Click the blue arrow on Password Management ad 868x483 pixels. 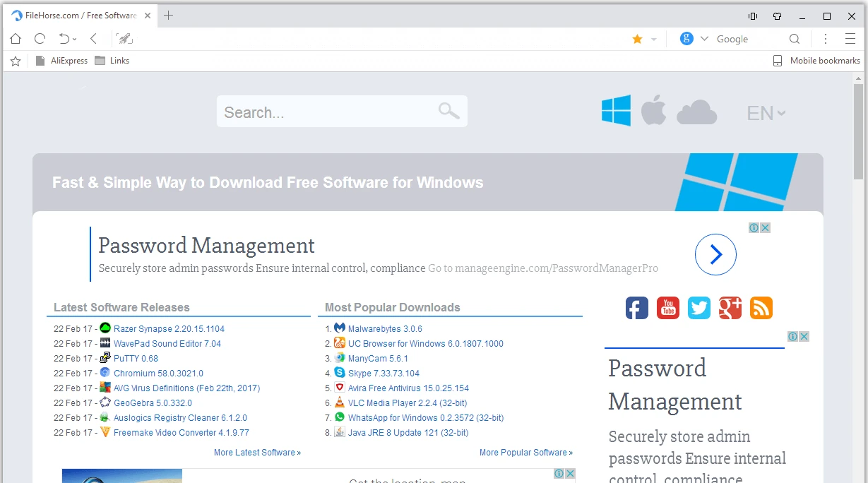(x=715, y=254)
